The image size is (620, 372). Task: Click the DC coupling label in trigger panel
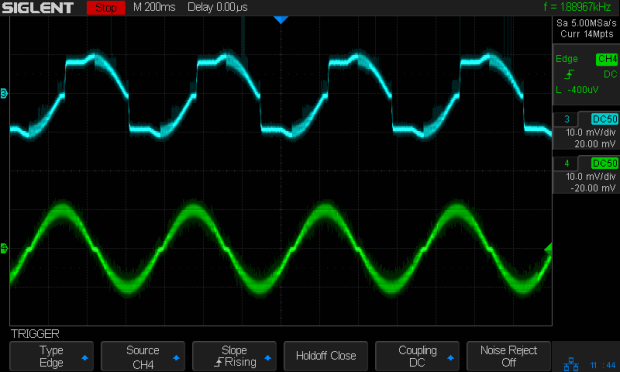click(x=610, y=74)
